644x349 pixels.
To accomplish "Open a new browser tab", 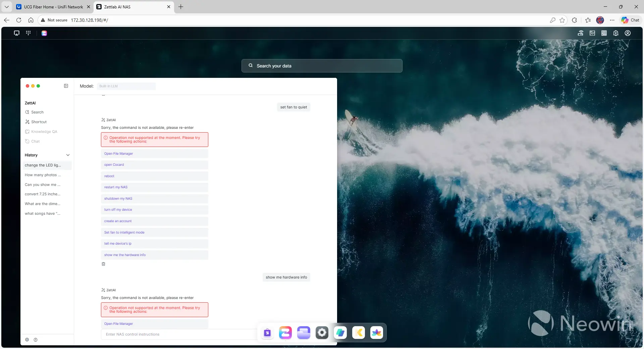I will pos(181,7).
